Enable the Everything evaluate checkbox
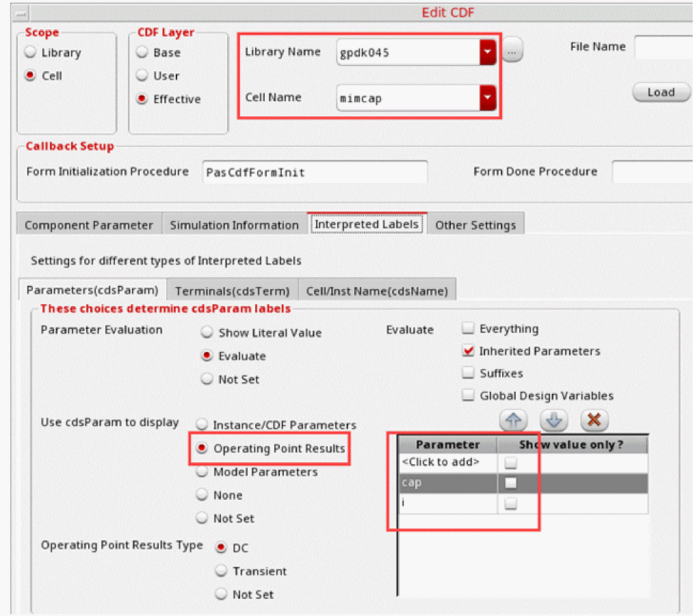The image size is (693, 616). pyautogui.click(x=468, y=329)
